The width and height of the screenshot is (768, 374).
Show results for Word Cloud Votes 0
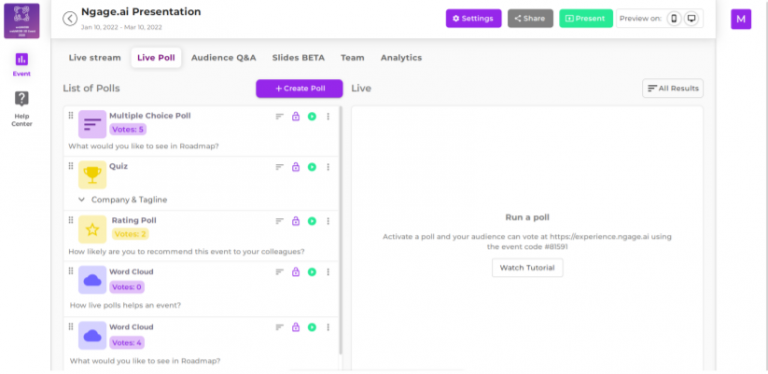280,272
